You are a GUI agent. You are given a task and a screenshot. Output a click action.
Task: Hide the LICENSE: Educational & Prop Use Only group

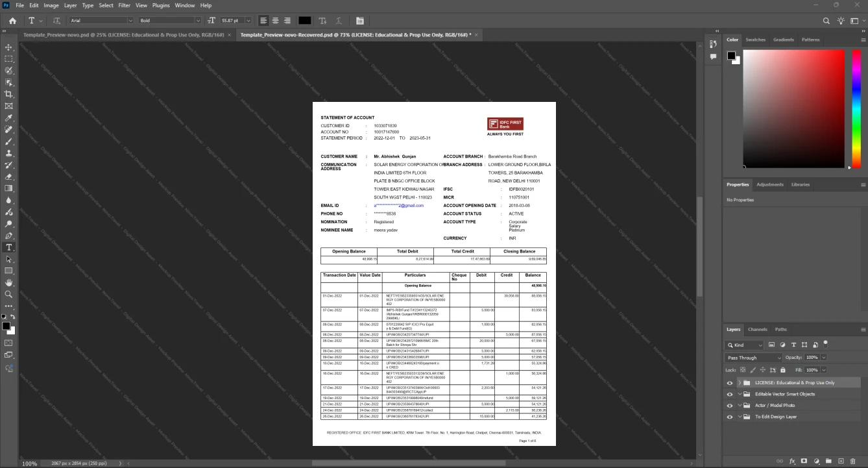click(730, 383)
